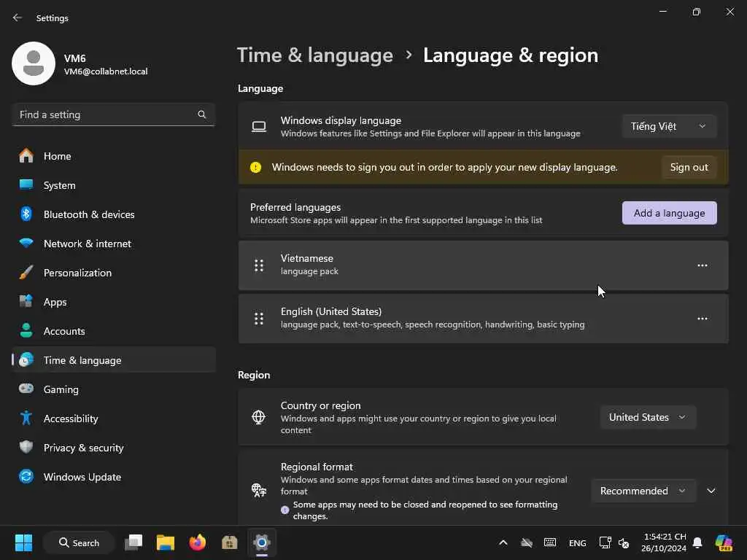Image resolution: width=747 pixels, height=560 pixels.
Task: Launch File Explorer from taskbar
Action: tap(166, 542)
